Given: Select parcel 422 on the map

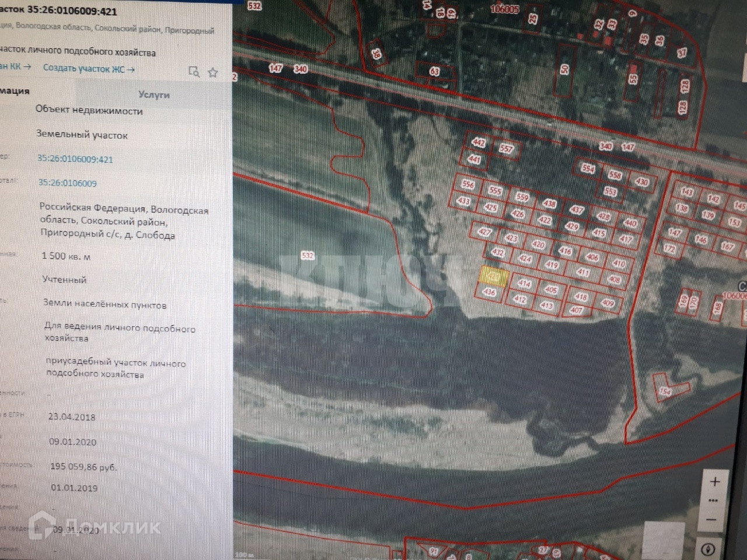Looking at the screenshot, I should pyautogui.click(x=544, y=220).
